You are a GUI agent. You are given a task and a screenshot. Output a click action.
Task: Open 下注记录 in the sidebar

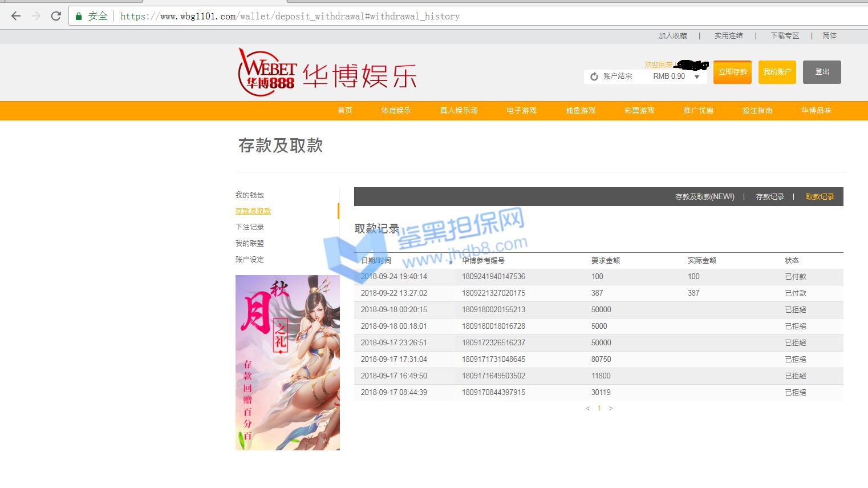[250, 227]
